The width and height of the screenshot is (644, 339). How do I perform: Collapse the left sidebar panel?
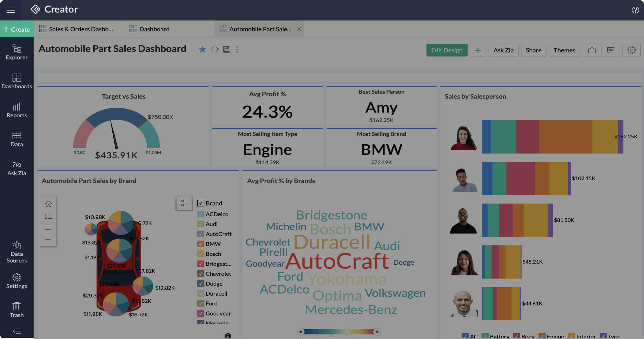click(17, 331)
